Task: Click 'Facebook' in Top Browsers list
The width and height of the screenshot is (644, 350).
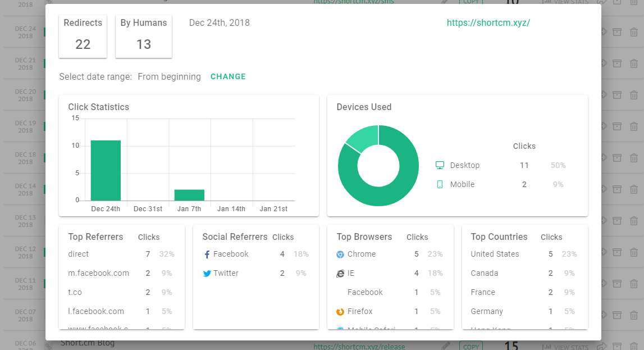Action: click(365, 293)
